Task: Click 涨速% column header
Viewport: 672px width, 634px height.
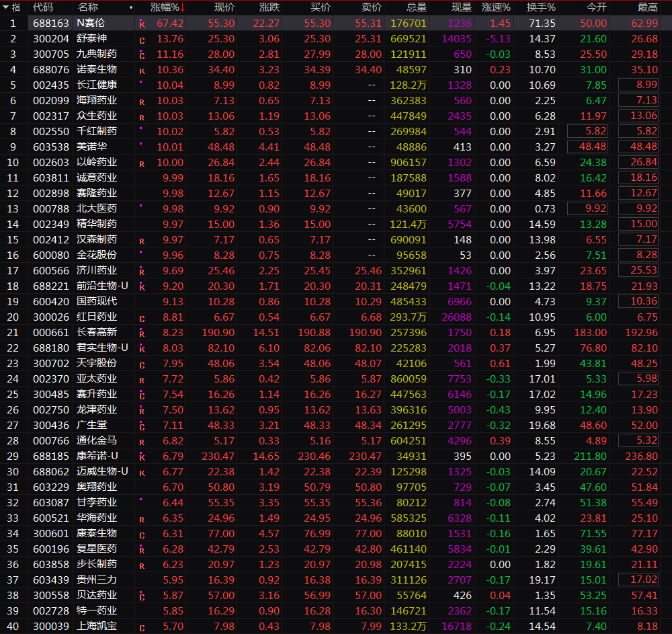Action: 496,7
